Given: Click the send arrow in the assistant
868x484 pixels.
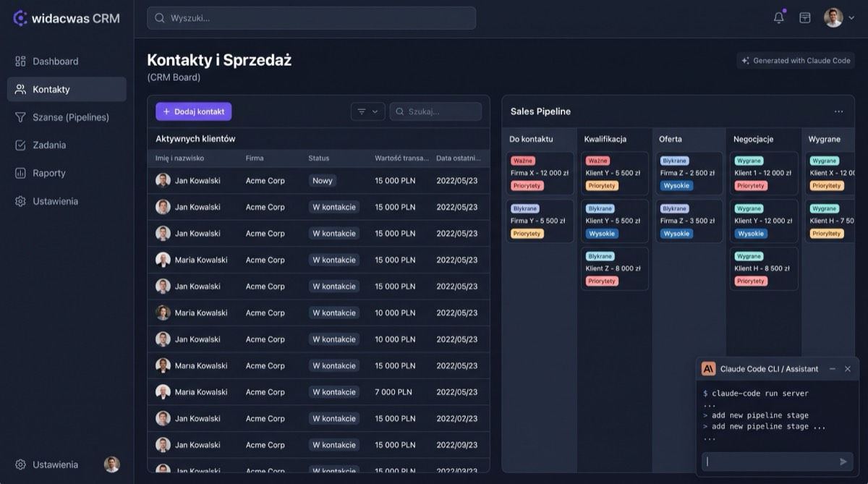Looking at the screenshot, I should coord(843,462).
